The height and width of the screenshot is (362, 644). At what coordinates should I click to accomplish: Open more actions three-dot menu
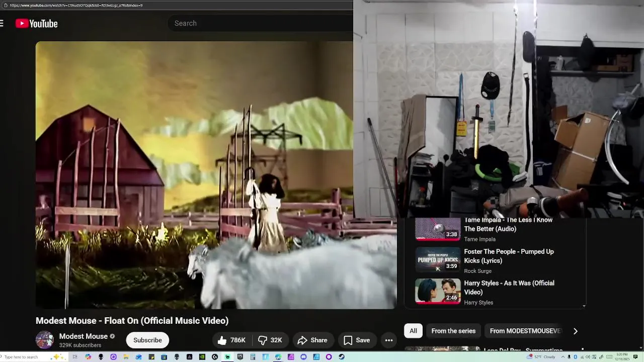[389, 340]
